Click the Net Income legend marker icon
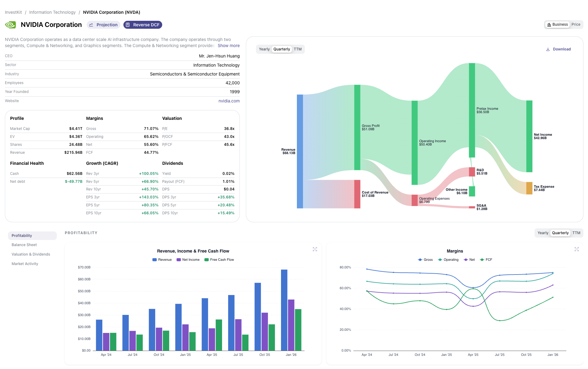The image size is (588, 369). click(x=178, y=260)
